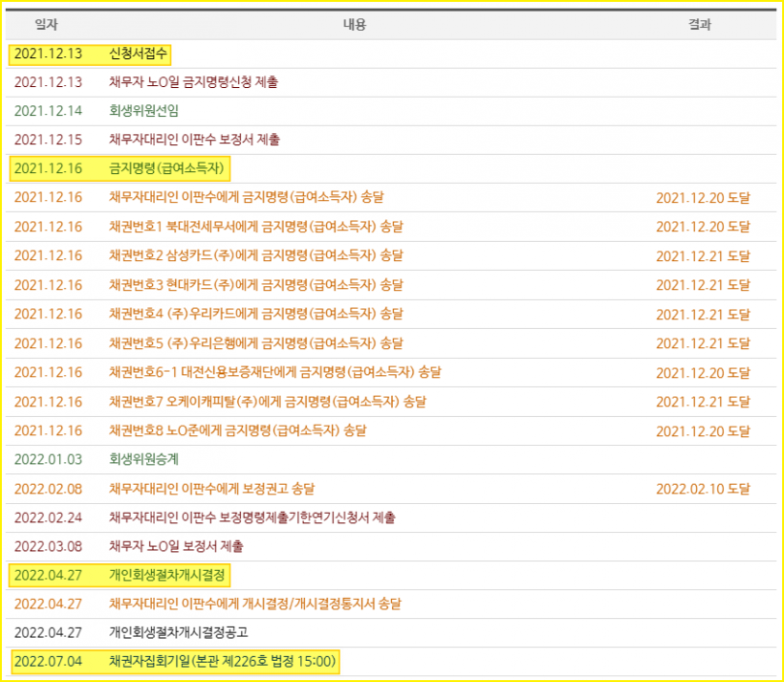Click the 2022.02.24 date cell
784x682 pixels.
click(48, 517)
